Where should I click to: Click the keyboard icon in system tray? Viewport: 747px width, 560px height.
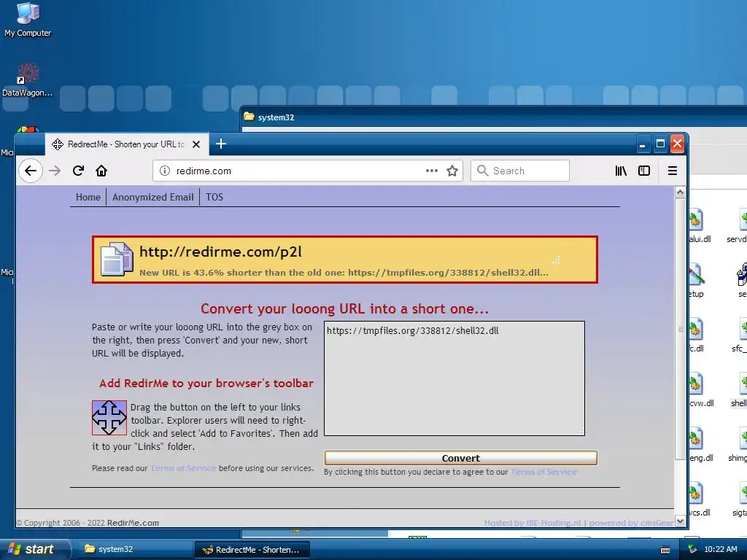tap(665, 550)
